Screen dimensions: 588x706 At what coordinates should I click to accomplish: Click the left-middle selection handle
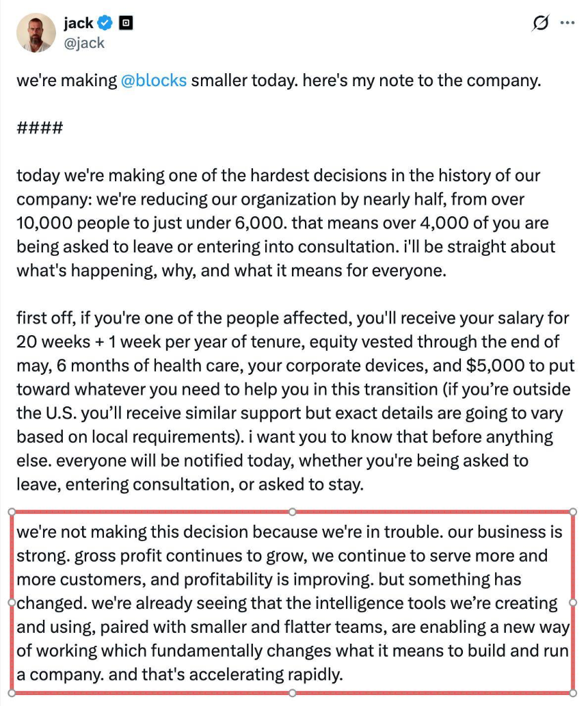point(11,603)
